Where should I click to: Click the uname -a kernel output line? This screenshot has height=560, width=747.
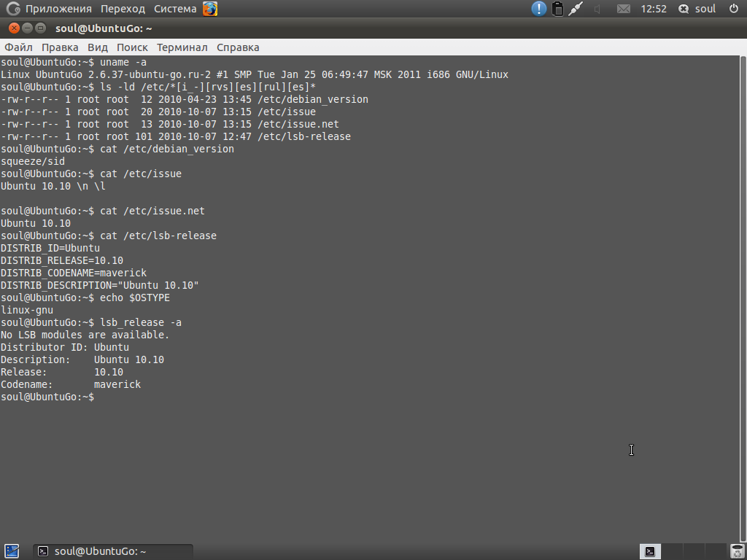pyautogui.click(x=255, y=75)
